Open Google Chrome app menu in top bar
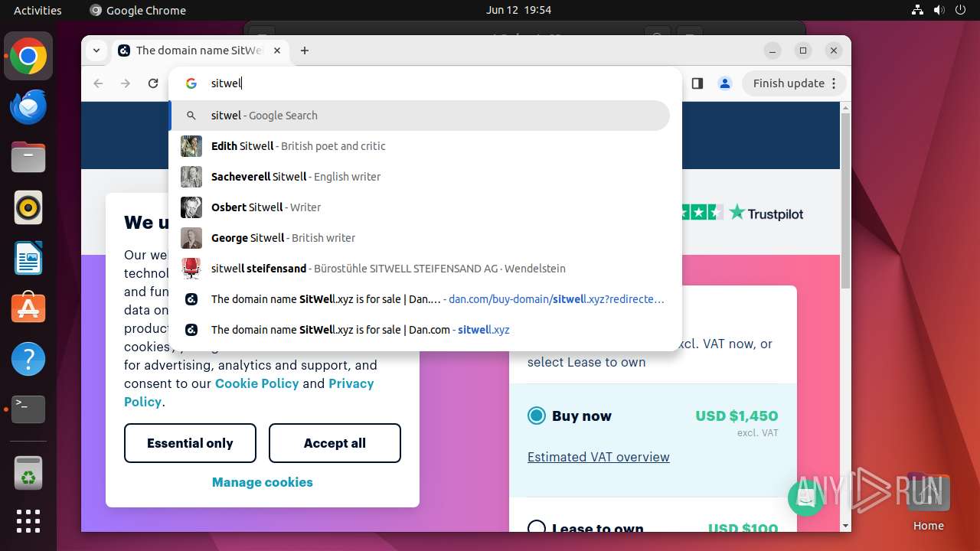 click(138, 10)
